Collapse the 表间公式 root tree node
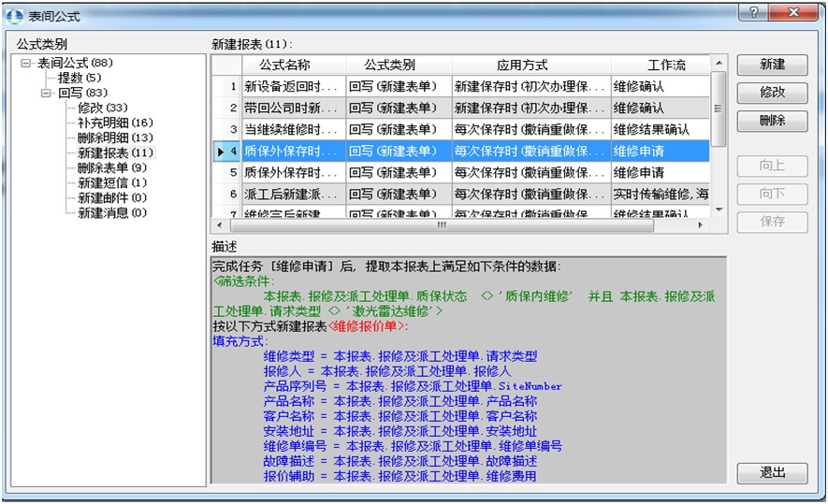The height and width of the screenshot is (504, 828). pyautogui.click(x=26, y=63)
